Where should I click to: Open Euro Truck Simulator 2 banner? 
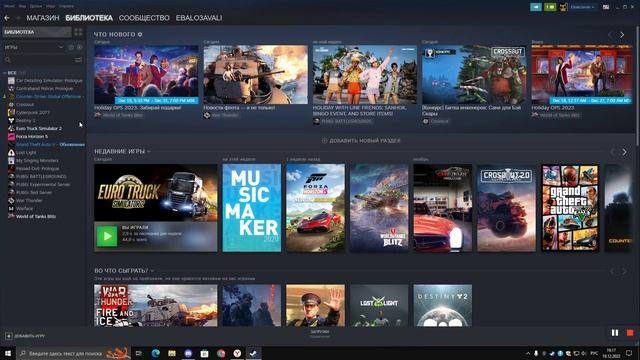click(x=156, y=193)
